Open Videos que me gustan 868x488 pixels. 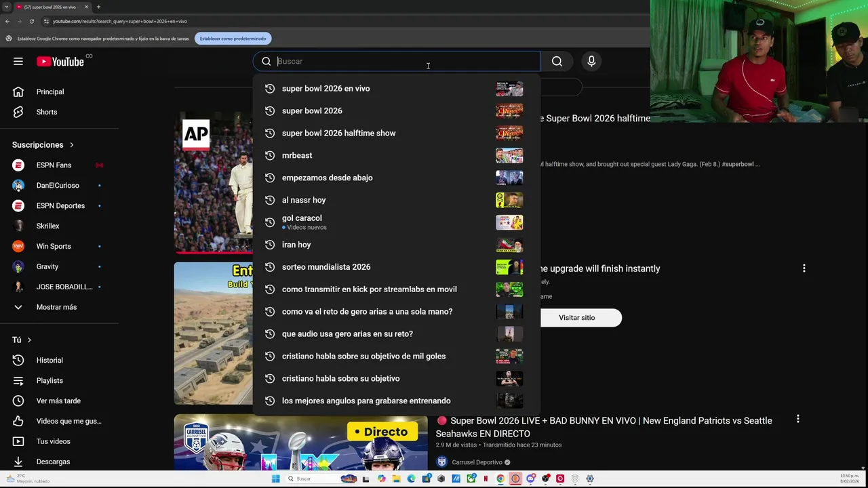(x=68, y=421)
